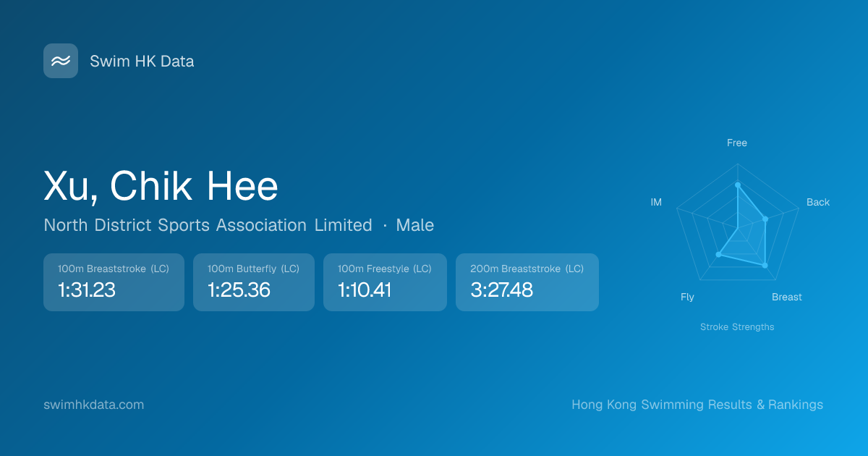Viewport: 868px width, 456px height.
Task: Click the Swim HK Data brand title
Action: [x=142, y=62]
